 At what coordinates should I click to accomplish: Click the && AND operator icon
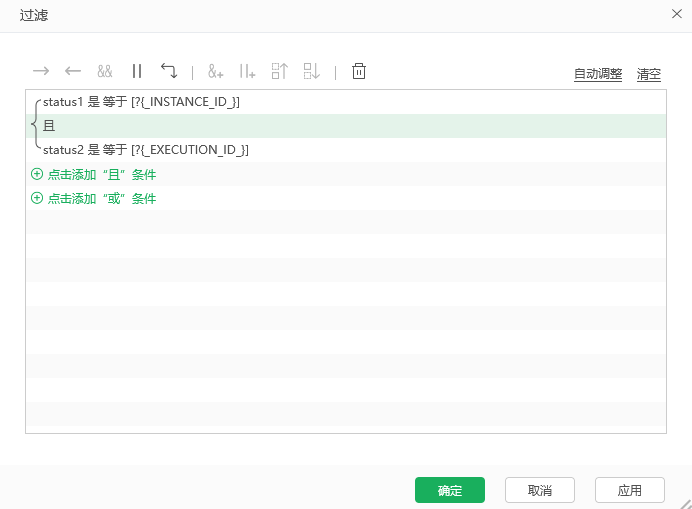[105, 71]
